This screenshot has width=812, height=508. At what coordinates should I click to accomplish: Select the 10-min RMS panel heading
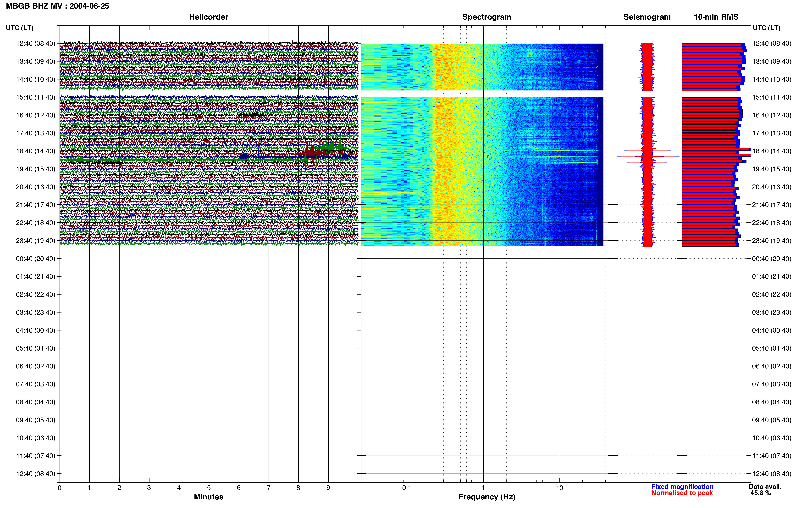(716, 17)
